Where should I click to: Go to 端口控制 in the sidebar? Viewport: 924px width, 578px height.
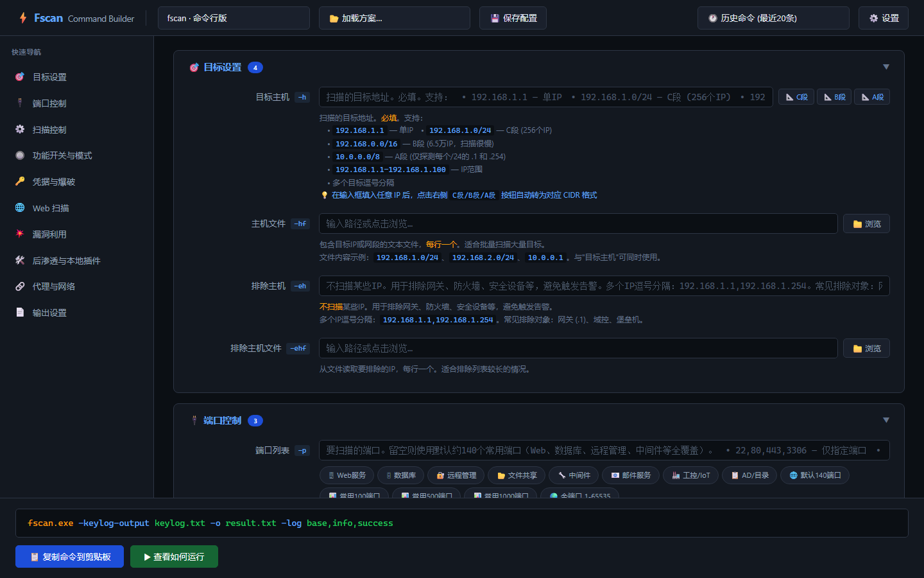[77, 103]
